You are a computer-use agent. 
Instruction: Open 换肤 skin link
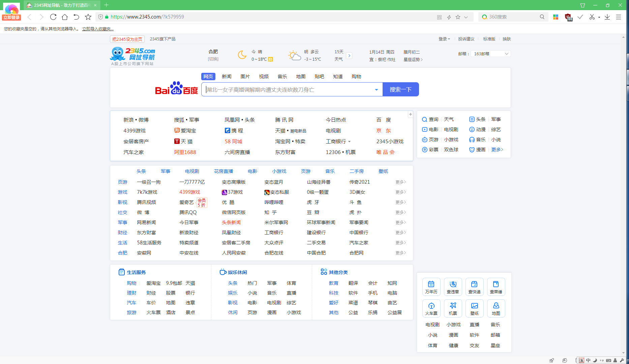[507, 39]
